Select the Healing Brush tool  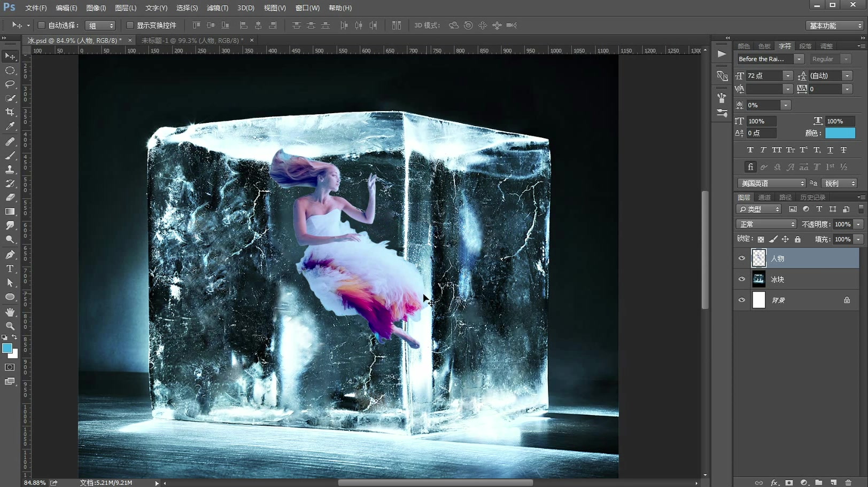click(x=10, y=142)
